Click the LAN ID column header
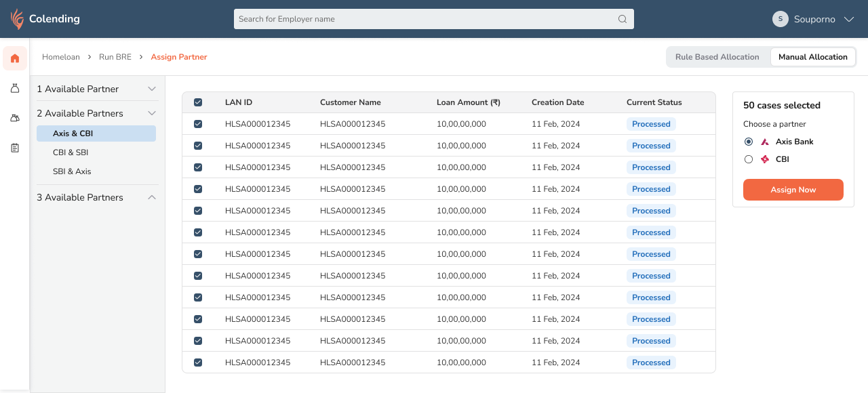The image size is (868, 393). click(239, 102)
